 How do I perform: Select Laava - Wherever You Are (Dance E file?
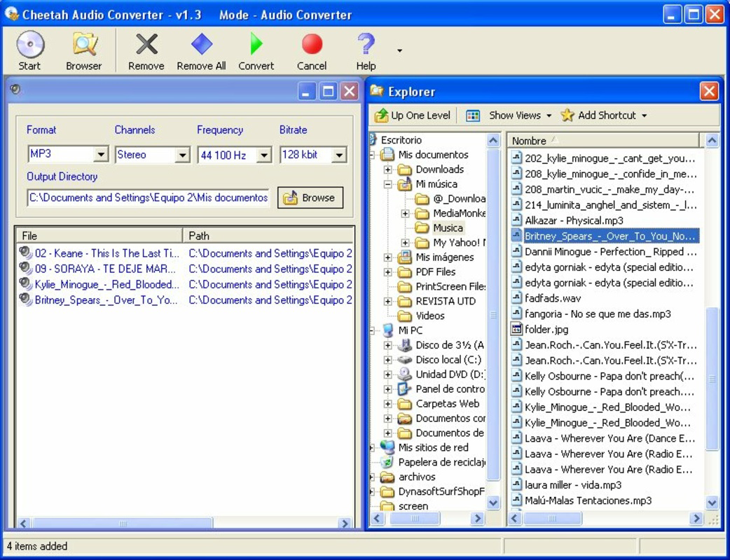pyautogui.click(x=610, y=438)
